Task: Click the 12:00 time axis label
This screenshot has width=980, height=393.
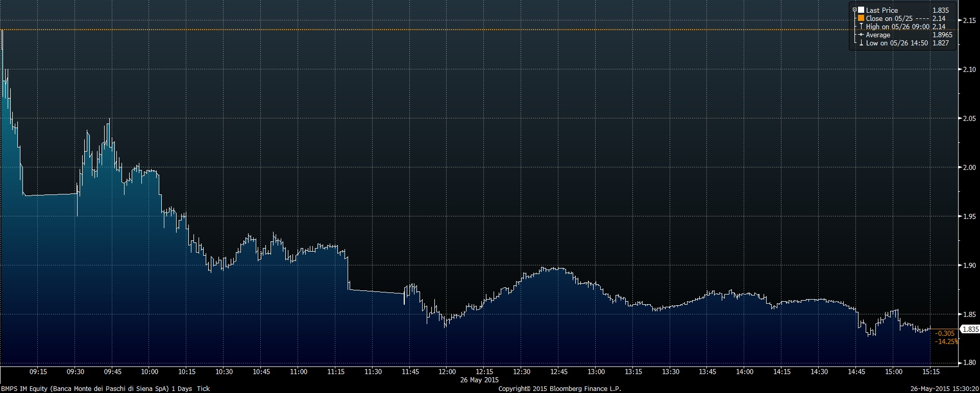Action: [447, 372]
